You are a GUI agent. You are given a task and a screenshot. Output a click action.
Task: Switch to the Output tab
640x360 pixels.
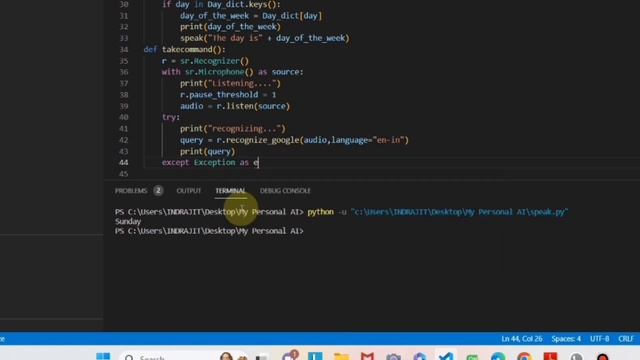189,191
